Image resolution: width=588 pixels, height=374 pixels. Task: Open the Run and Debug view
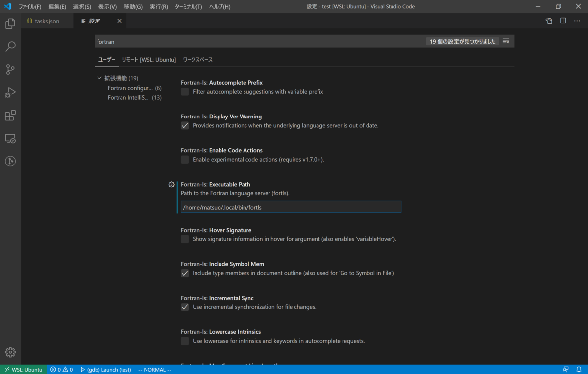[x=10, y=93]
